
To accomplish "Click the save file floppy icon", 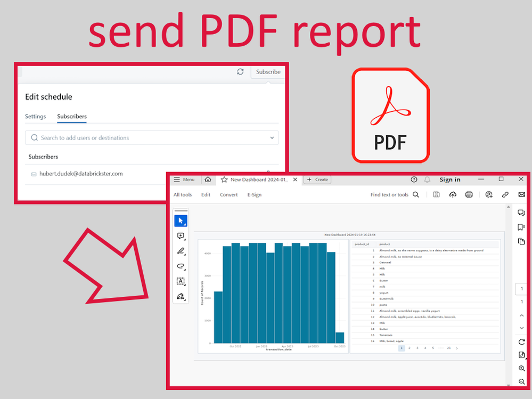I will [436, 195].
